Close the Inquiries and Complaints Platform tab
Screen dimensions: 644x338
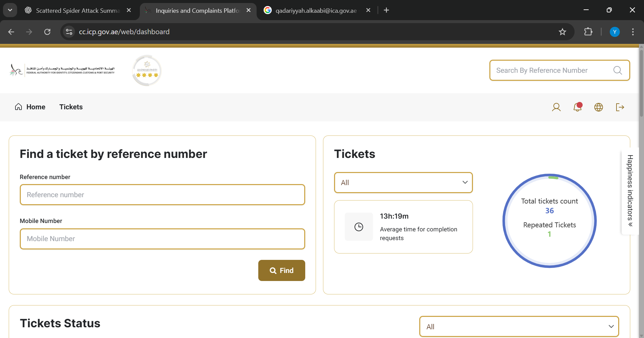coord(249,10)
